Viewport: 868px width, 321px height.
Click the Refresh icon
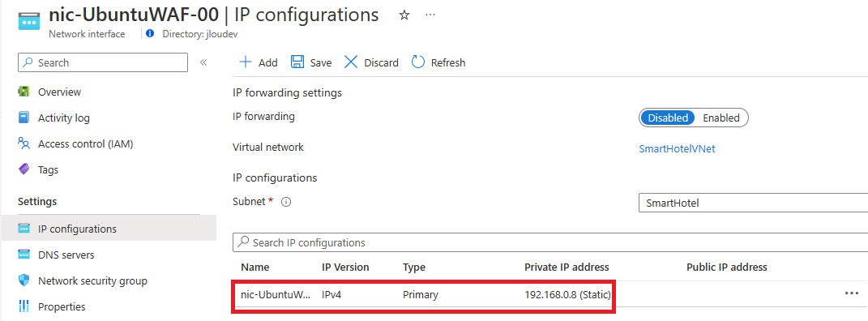tap(418, 62)
